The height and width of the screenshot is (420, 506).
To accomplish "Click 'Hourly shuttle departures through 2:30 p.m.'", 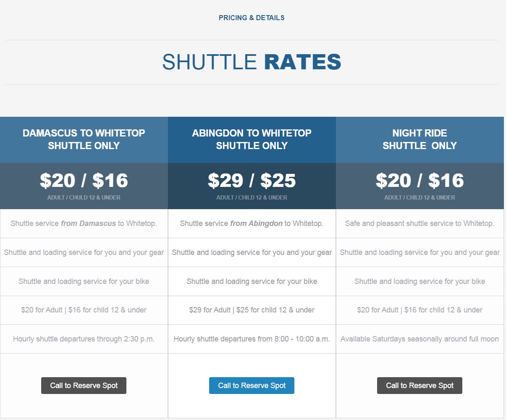I will [84, 339].
